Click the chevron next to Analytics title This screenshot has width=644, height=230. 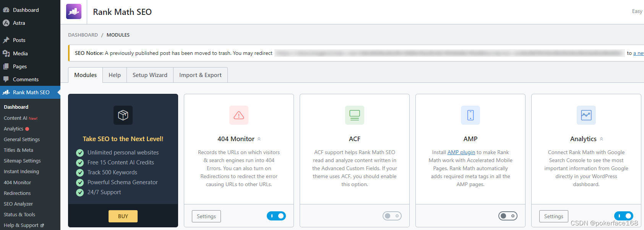[x=601, y=139]
